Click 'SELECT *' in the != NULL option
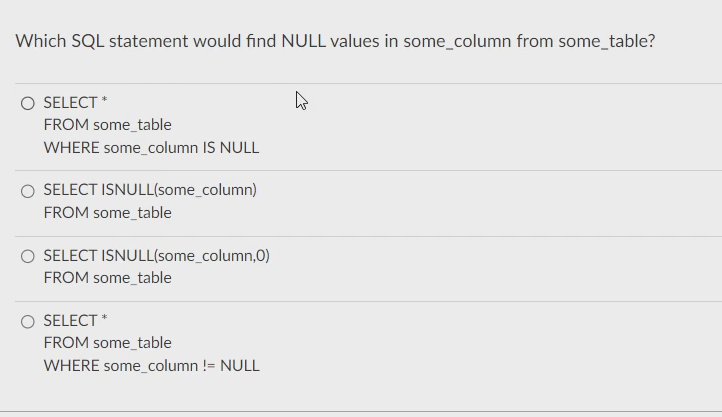The width and height of the screenshot is (722, 417). pos(76,320)
